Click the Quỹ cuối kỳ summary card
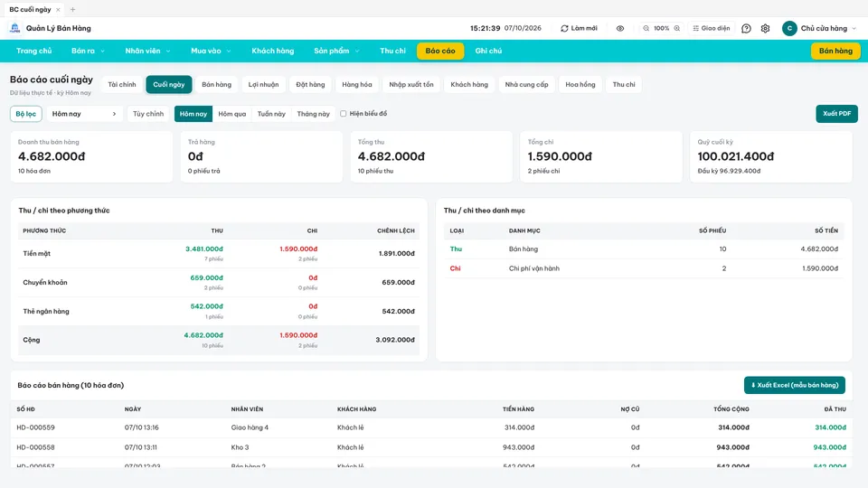The height and width of the screenshot is (488, 868). [x=770, y=156]
